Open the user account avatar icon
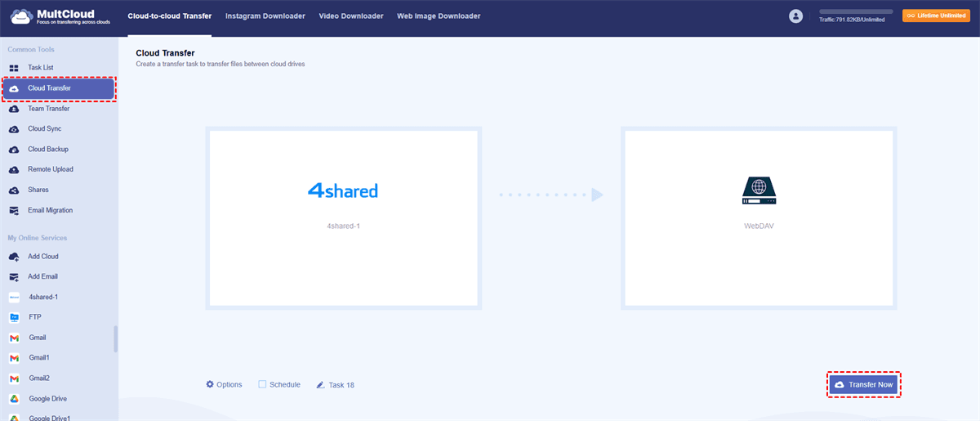The height and width of the screenshot is (421, 980). tap(795, 16)
